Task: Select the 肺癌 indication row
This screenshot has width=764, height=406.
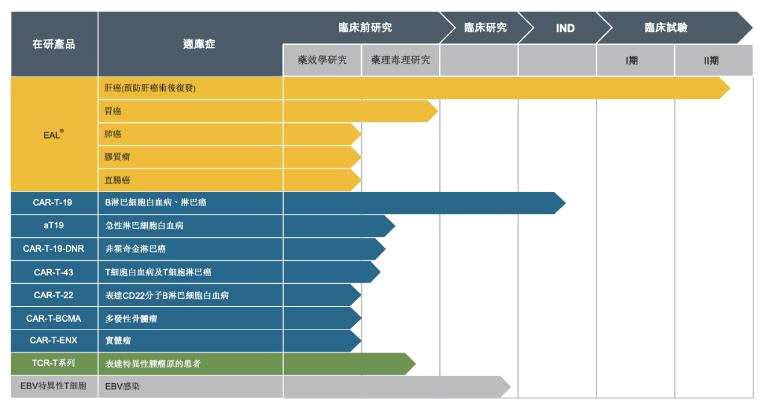Action: (x=190, y=134)
